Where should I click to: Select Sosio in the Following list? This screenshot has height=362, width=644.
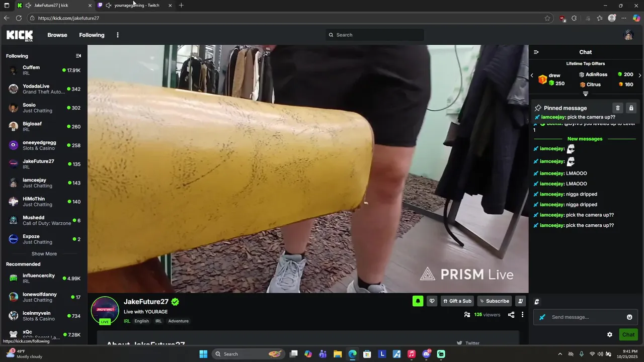[43, 108]
